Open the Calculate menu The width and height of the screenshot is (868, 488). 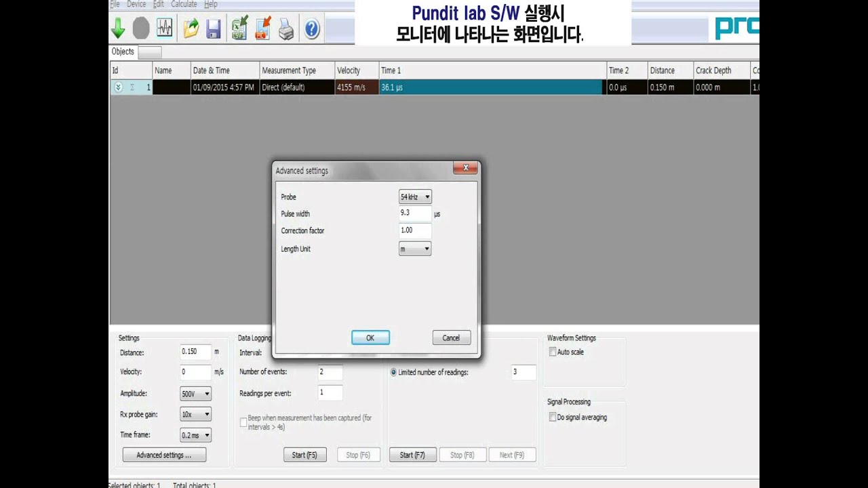point(184,4)
